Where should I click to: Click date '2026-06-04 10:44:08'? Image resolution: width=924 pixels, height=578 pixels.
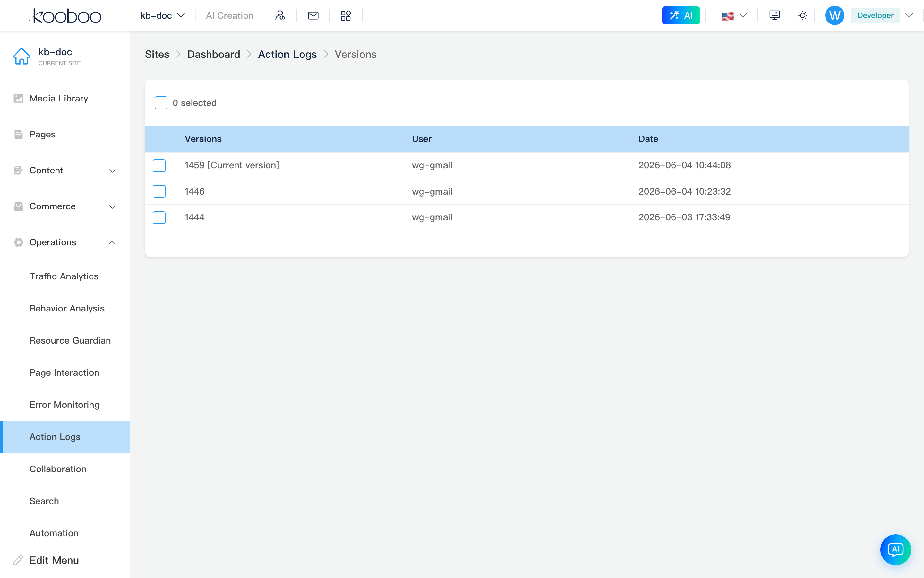[x=684, y=165]
